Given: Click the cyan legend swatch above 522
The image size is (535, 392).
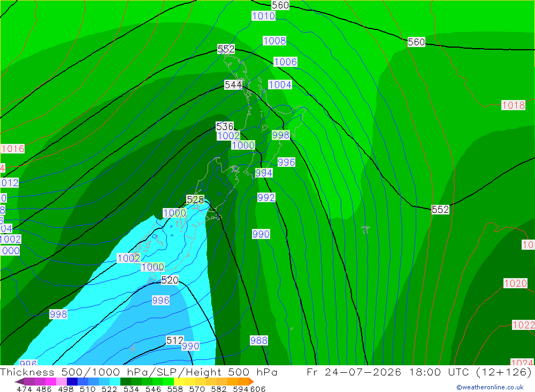Looking at the screenshot, I should pyautogui.click(x=115, y=381).
